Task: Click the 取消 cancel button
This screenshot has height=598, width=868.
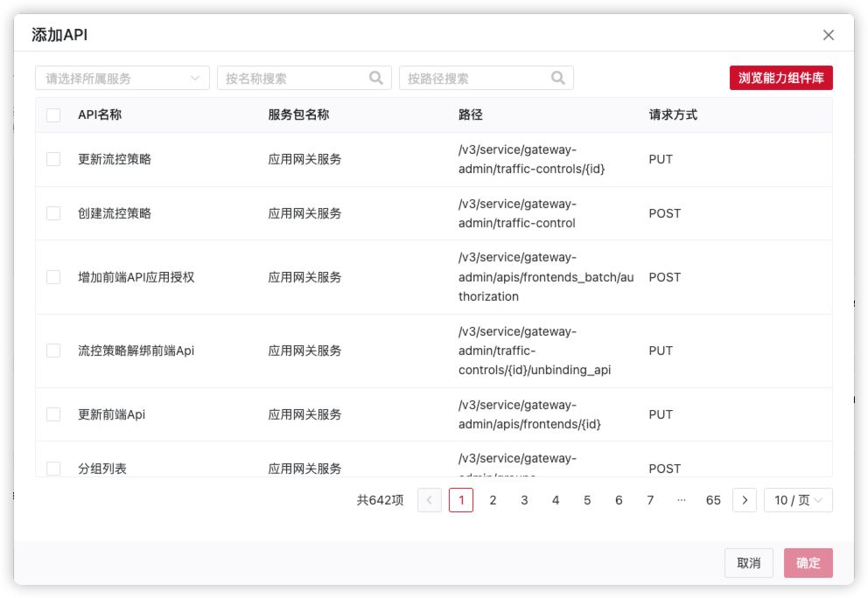Action: (x=749, y=563)
